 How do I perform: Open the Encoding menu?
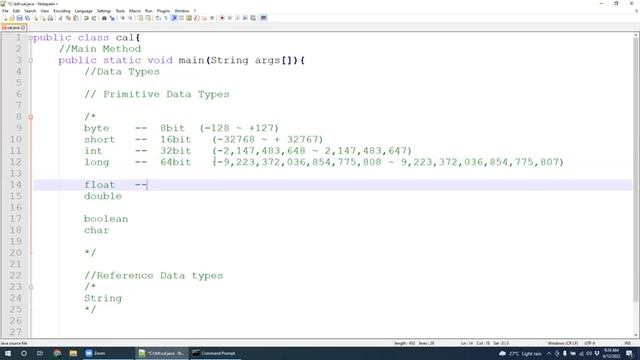click(x=62, y=11)
